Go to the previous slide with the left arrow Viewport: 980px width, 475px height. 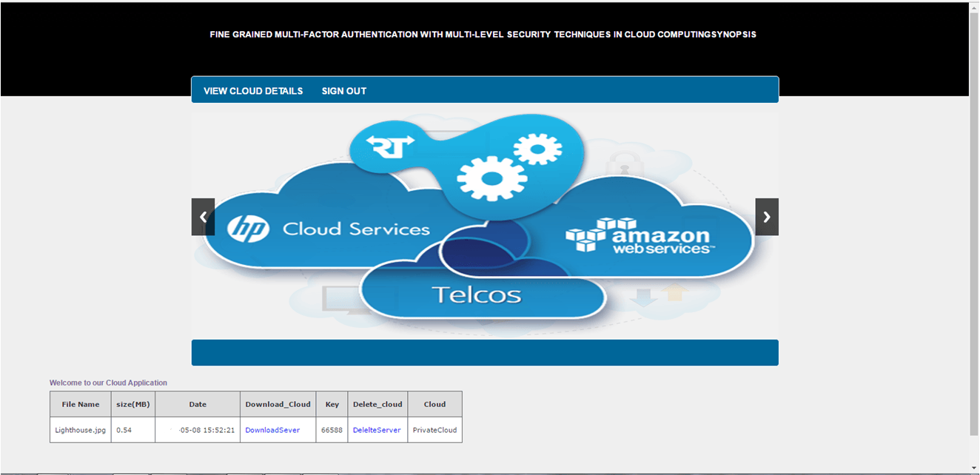pyautogui.click(x=203, y=217)
